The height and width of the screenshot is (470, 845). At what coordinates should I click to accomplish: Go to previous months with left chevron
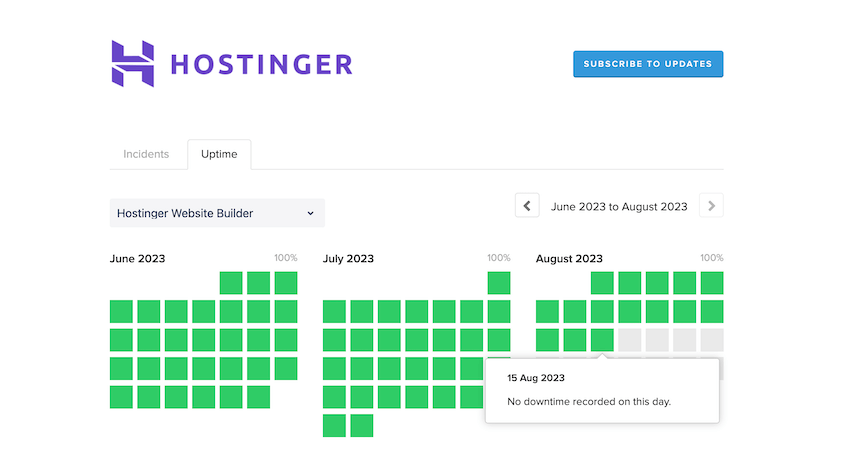(527, 205)
